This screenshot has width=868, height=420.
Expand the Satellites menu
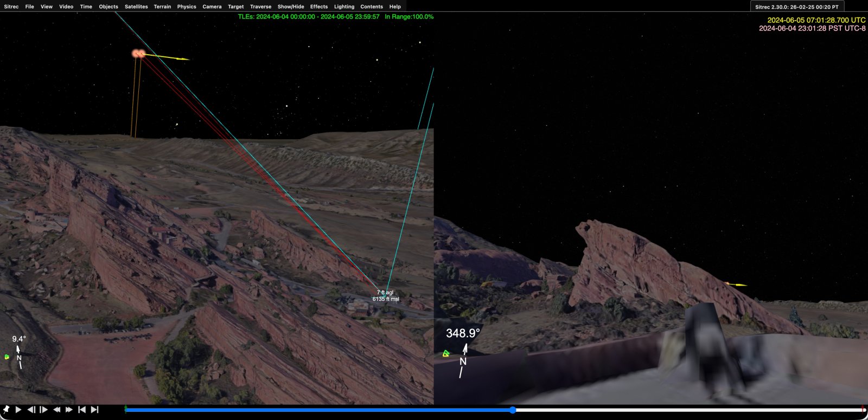[136, 7]
